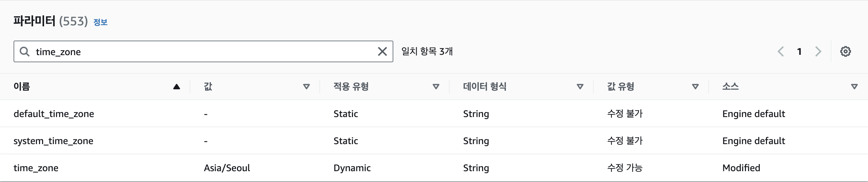The height and width of the screenshot is (182, 868).
Task: Clear the time_zone search text
Action: [382, 51]
